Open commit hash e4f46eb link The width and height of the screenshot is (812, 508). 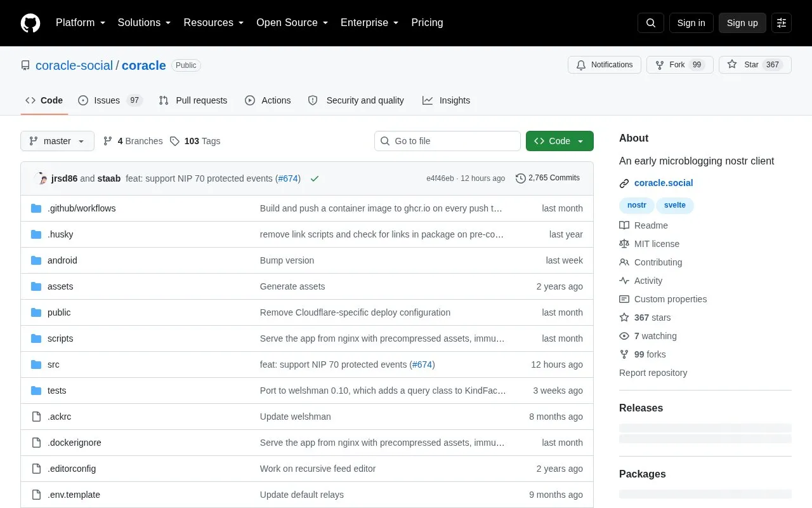(440, 178)
